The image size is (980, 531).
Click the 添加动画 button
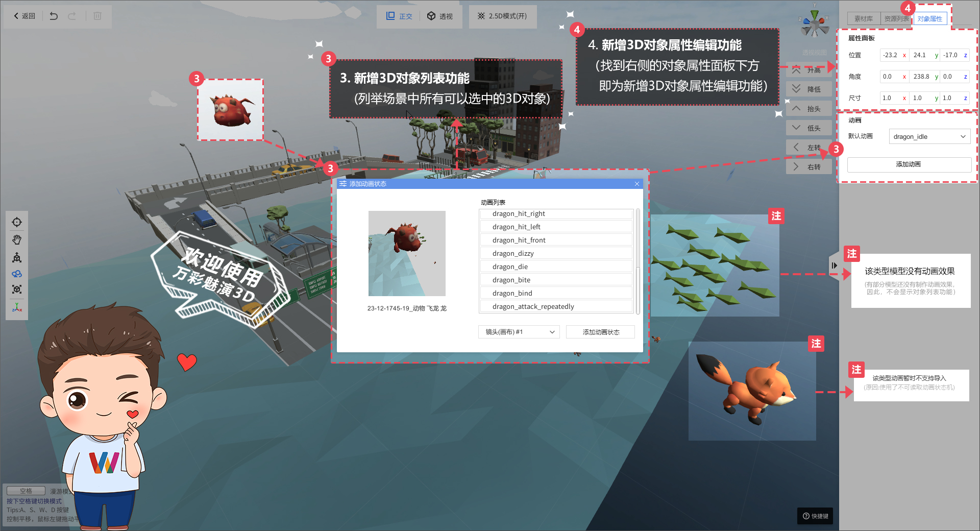click(x=909, y=164)
